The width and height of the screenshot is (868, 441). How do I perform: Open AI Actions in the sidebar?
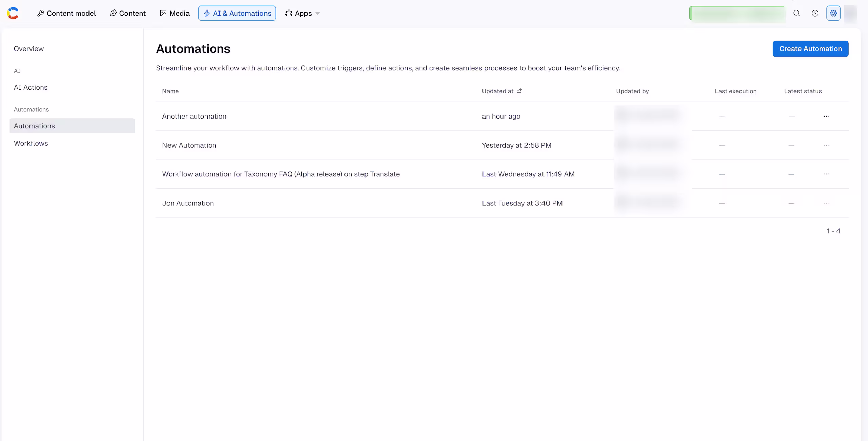pos(31,87)
